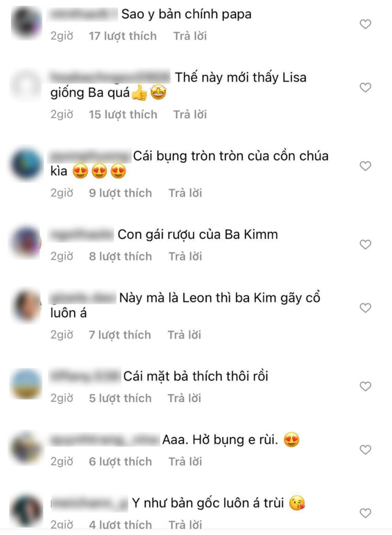Like the comment mentioning Leon and ba Kim
Image resolution: width=392 pixels, height=535 pixels.
click(365, 308)
